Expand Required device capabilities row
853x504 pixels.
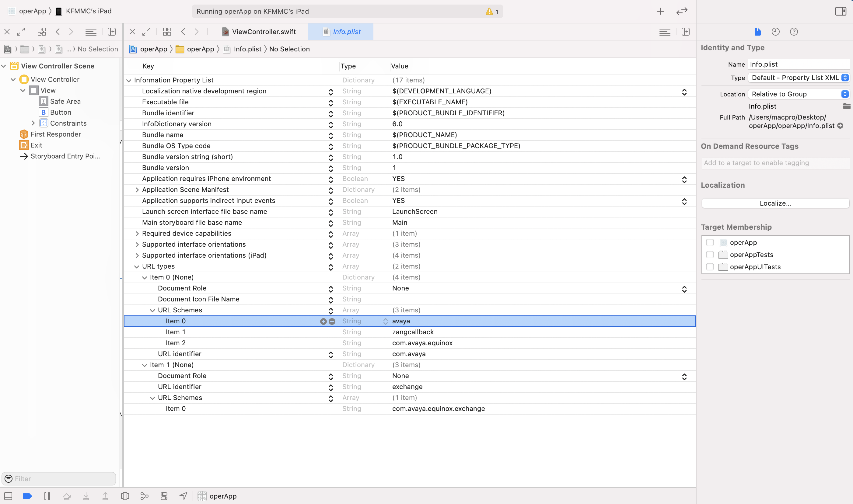coord(137,234)
